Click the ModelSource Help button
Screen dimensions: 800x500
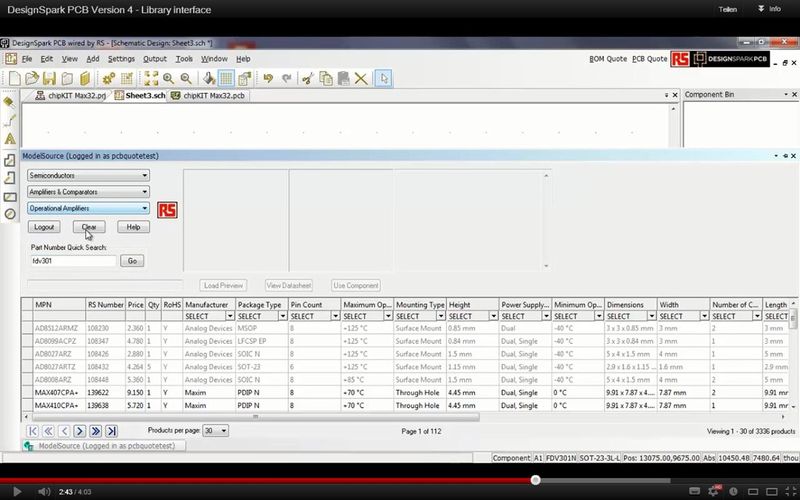(133, 227)
